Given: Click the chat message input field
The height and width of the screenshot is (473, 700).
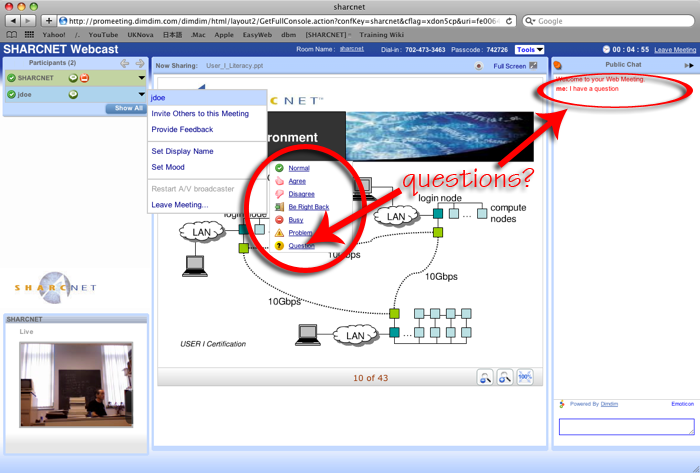Looking at the screenshot, I should pyautogui.click(x=626, y=426).
